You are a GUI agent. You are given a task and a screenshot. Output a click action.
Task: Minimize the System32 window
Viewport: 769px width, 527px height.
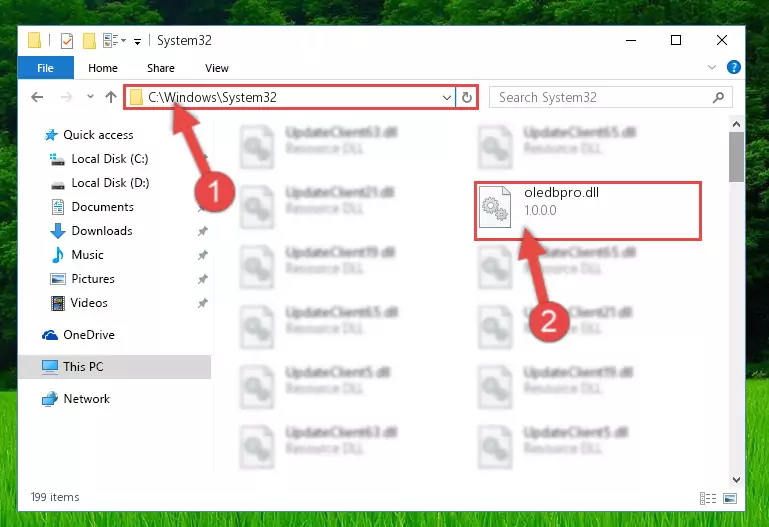pyautogui.click(x=631, y=41)
